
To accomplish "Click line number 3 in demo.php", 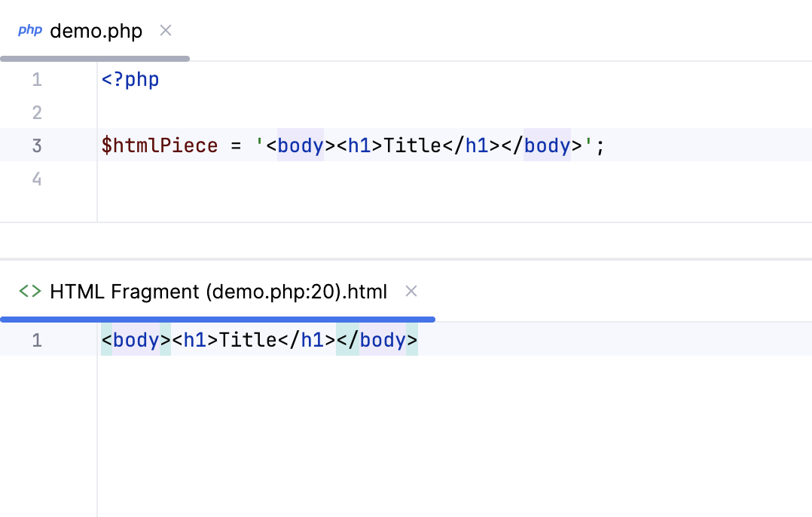I will [37, 145].
